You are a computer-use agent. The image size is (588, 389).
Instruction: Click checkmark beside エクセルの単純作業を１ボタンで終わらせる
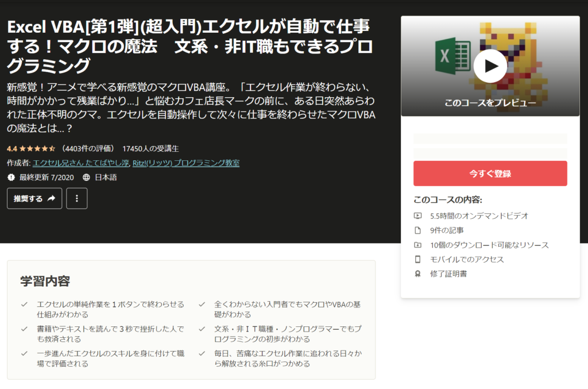(x=24, y=304)
